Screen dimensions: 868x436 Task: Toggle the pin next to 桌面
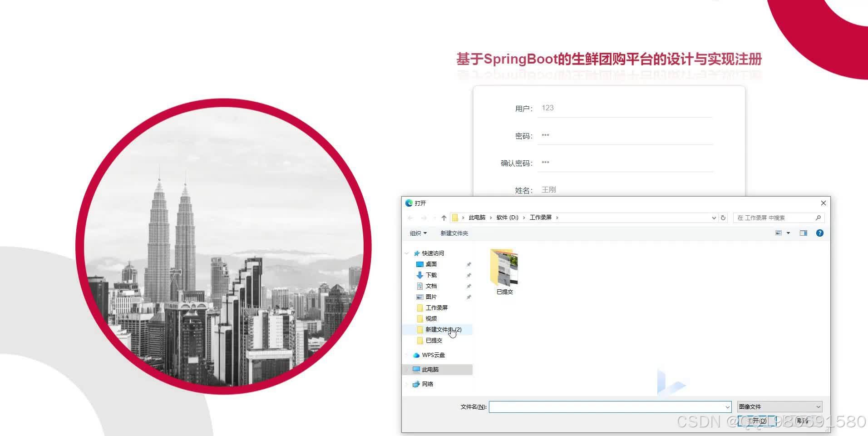click(469, 264)
